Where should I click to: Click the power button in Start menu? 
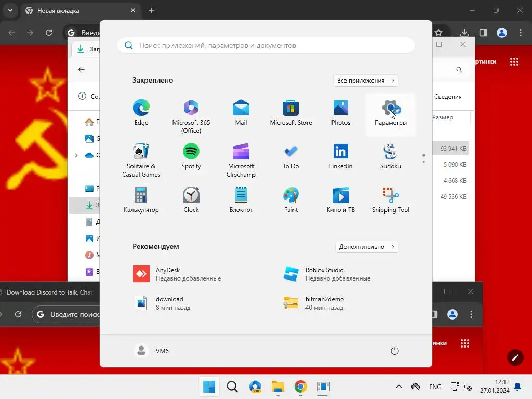(395, 351)
